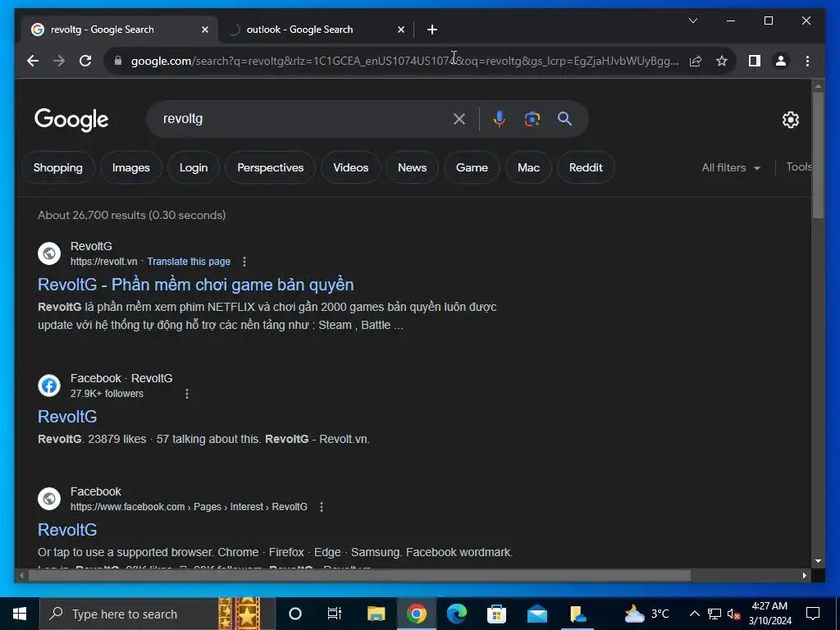
Task: Bookmark this page with the star icon
Action: pos(722,61)
